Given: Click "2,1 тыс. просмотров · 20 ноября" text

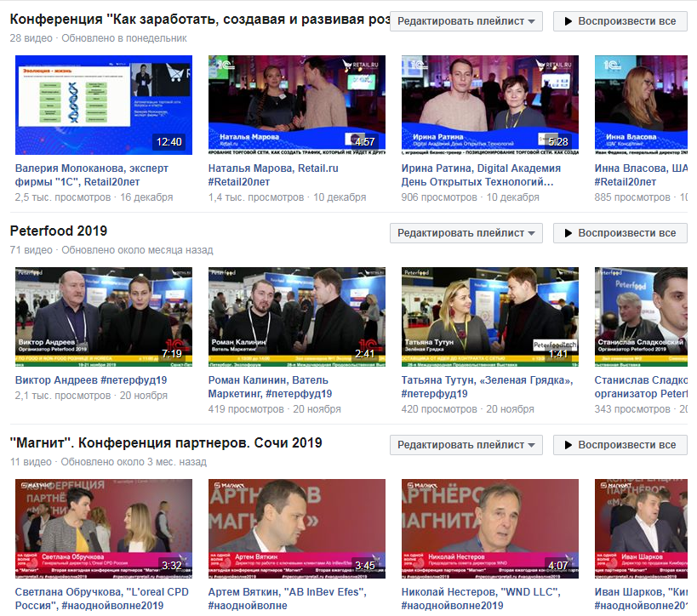Looking at the screenshot, I should tap(91, 396).
